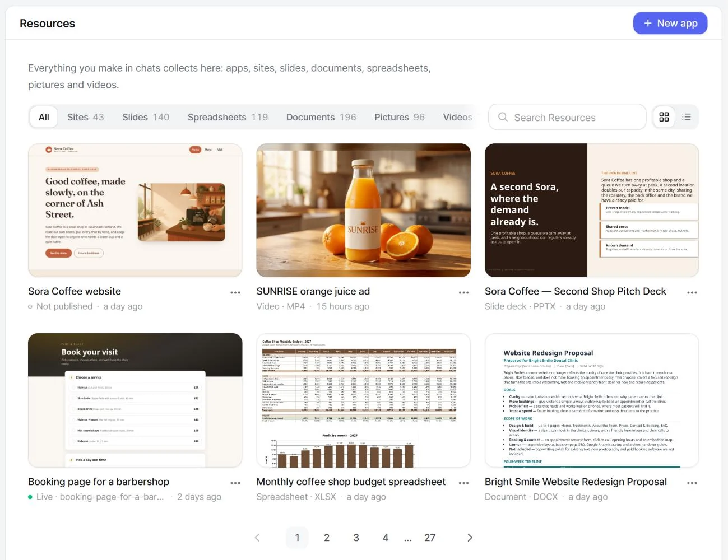
Task: Open more options for SUNRISE orange juice ad
Action: (x=463, y=292)
